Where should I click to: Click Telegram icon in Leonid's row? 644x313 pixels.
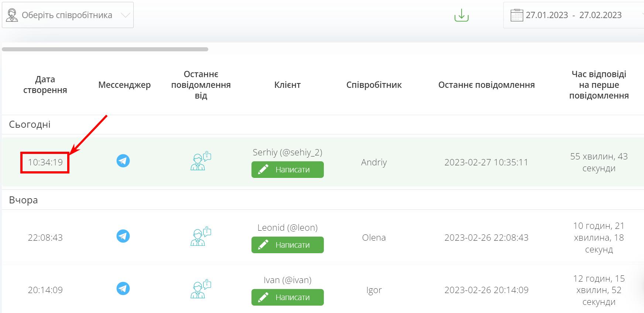coord(123,236)
